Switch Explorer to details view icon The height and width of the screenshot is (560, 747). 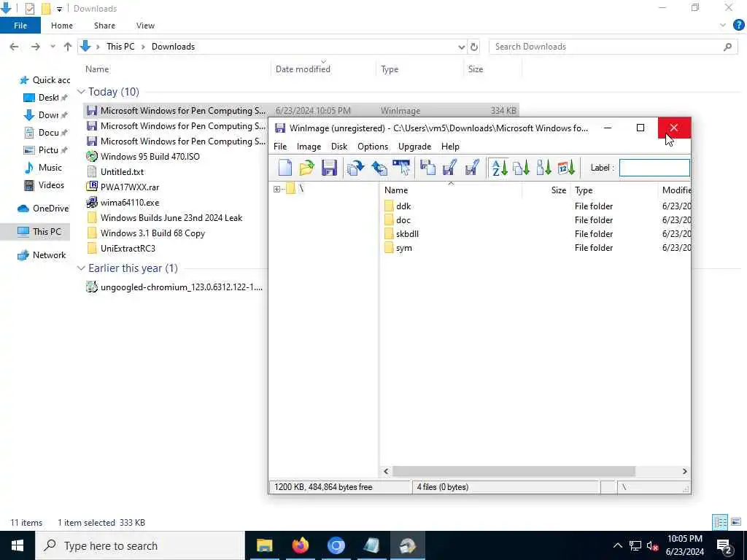[x=720, y=522]
